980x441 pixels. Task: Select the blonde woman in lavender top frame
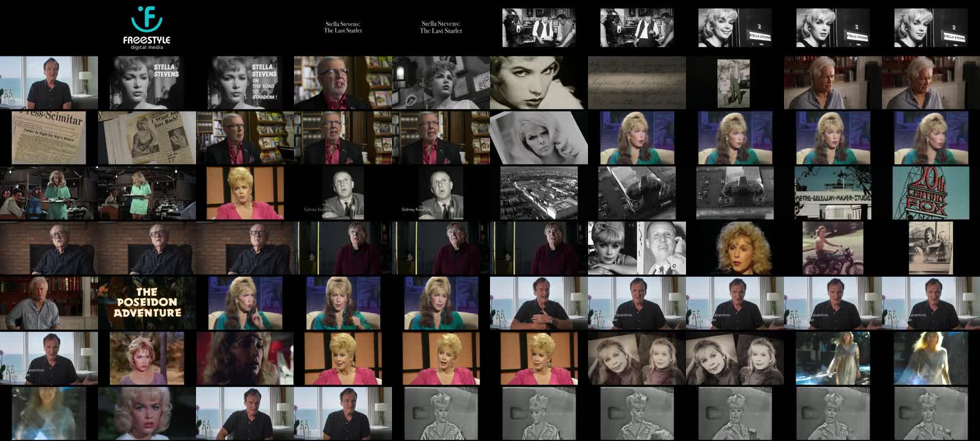tap(147, 358)
